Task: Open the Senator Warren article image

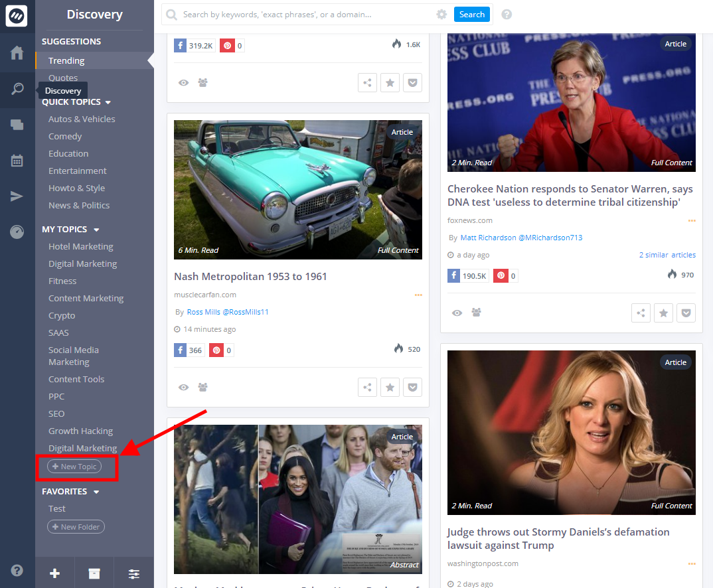Action: tap(572, 102)
